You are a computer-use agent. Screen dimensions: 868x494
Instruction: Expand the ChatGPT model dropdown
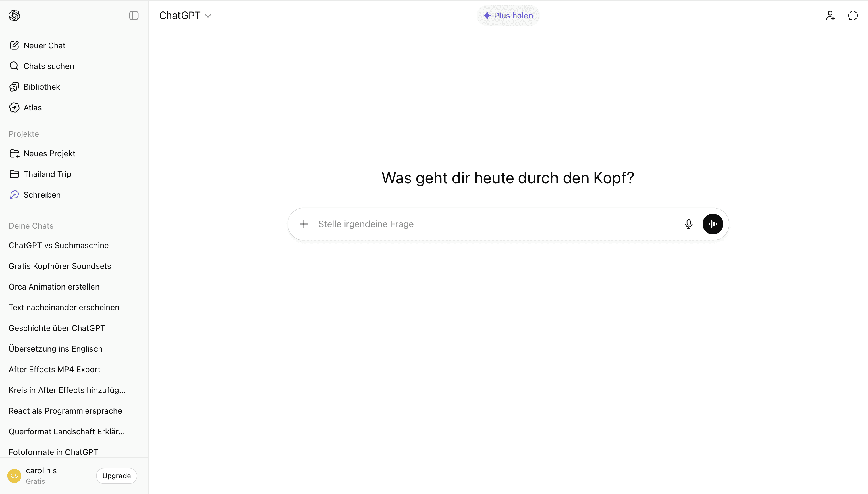pos(185,16)
